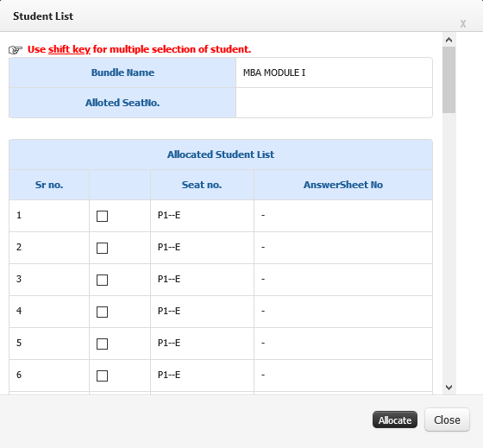This screenshot has height=448, width=483.
Task: Click the empty Alloted SeatNo. value field
Action: click(334, 103)
